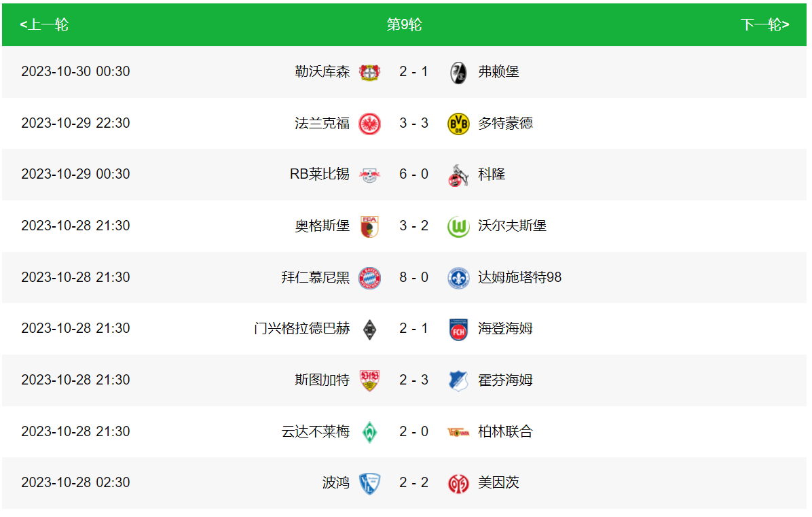Click the RB Leipzig team logo
812x517 pixels.
(369, 175)
